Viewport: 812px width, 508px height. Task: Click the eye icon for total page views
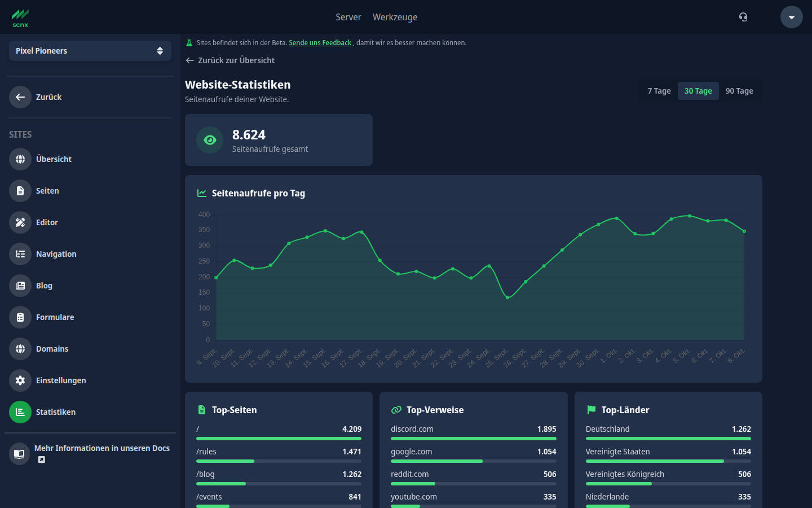[210, 140]
